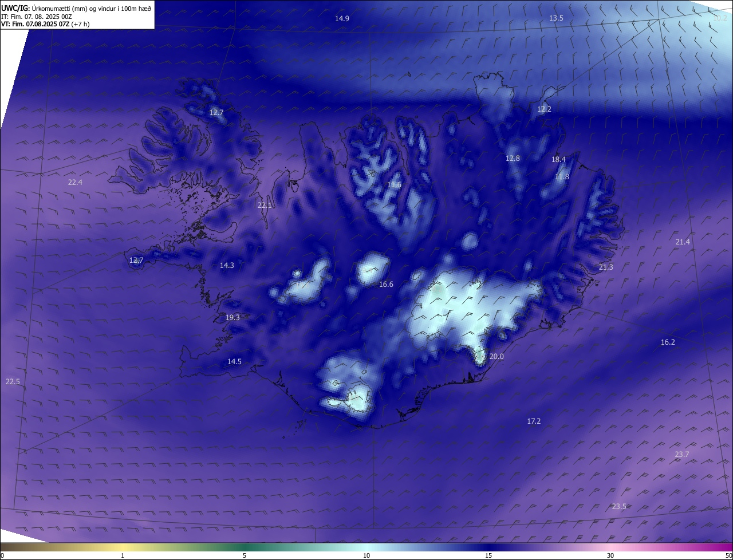The image size is (733, 560).
Task: Click the colorbar tick label 0
Action: pyautogui.click(x=2, y=555)
